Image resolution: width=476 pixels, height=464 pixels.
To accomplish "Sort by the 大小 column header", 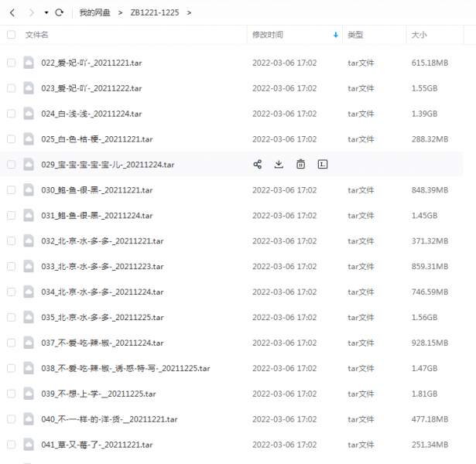I will (419, 35).
